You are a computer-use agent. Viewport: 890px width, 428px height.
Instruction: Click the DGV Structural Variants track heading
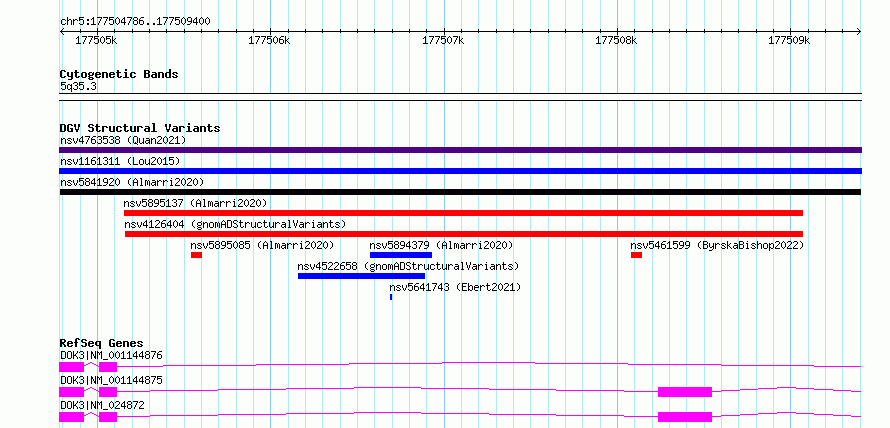click(x=140, y=128)
